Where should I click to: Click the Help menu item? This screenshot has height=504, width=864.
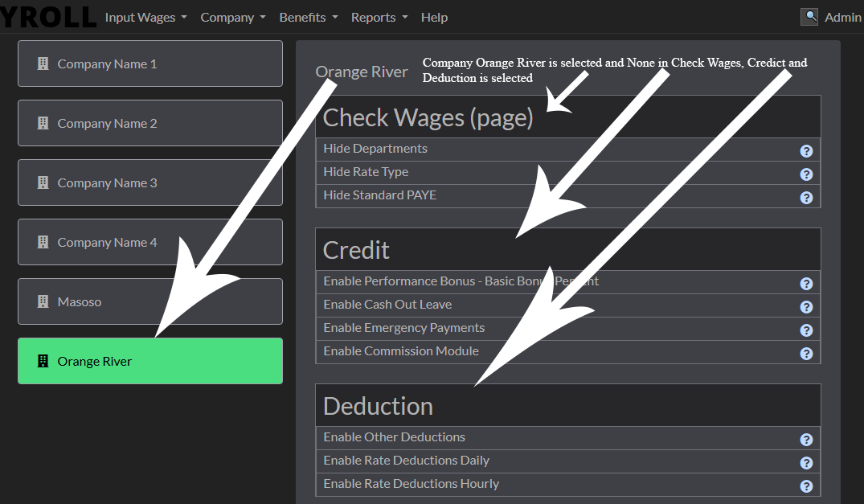[434, 17]
